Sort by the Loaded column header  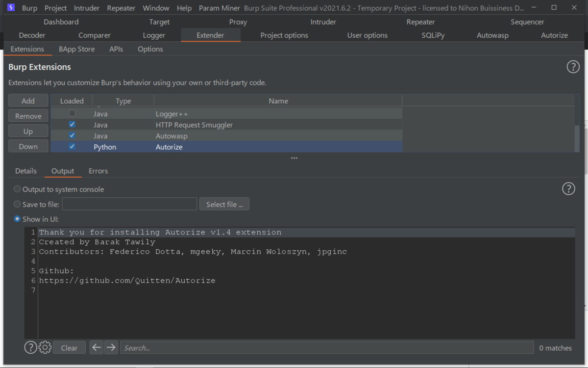[x=72, y=101]
